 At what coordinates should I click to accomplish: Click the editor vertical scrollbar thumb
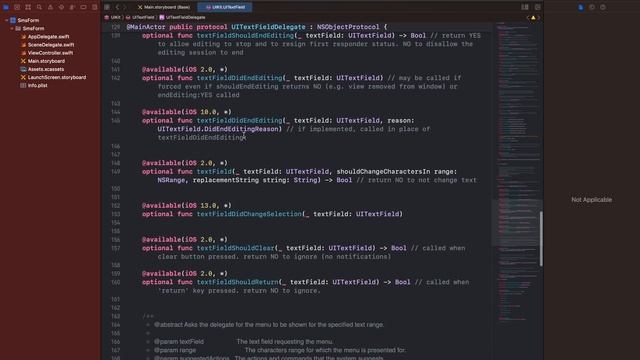541,239
